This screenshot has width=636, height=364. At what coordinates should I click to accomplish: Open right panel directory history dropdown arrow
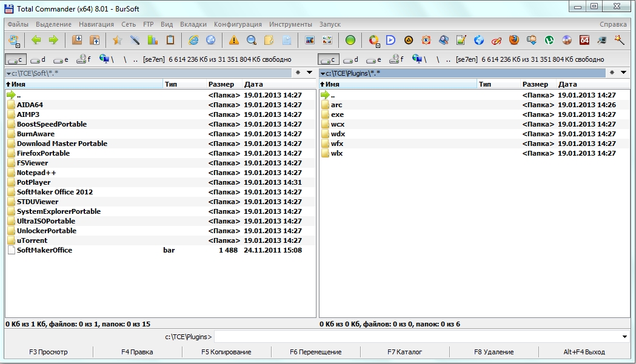(624, 73)
